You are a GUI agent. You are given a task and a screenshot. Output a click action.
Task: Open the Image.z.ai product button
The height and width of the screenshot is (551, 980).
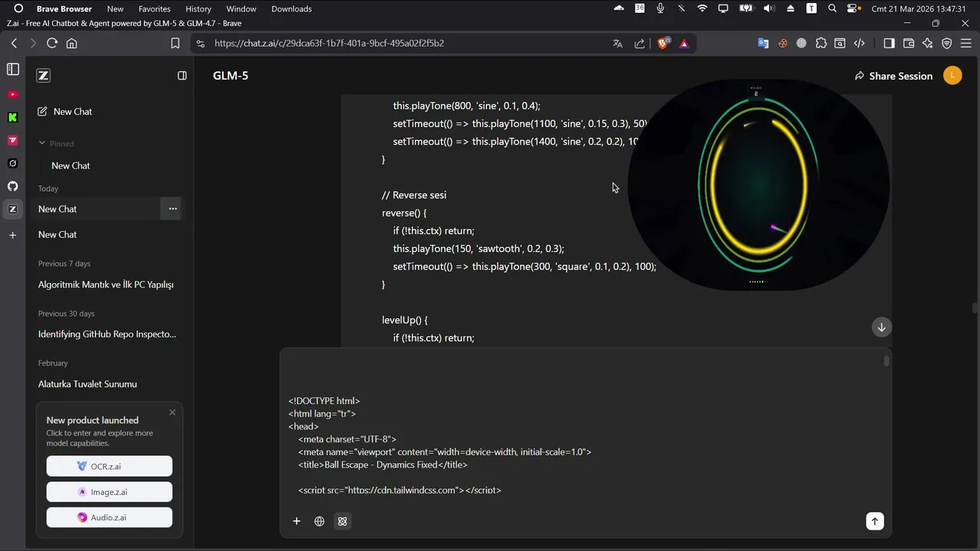[109, 492]
